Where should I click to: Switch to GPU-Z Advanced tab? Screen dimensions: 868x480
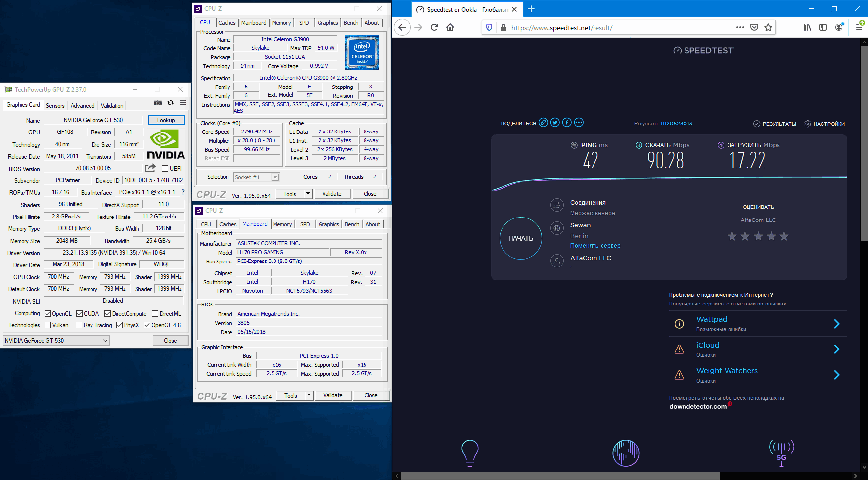click(83, 106)
